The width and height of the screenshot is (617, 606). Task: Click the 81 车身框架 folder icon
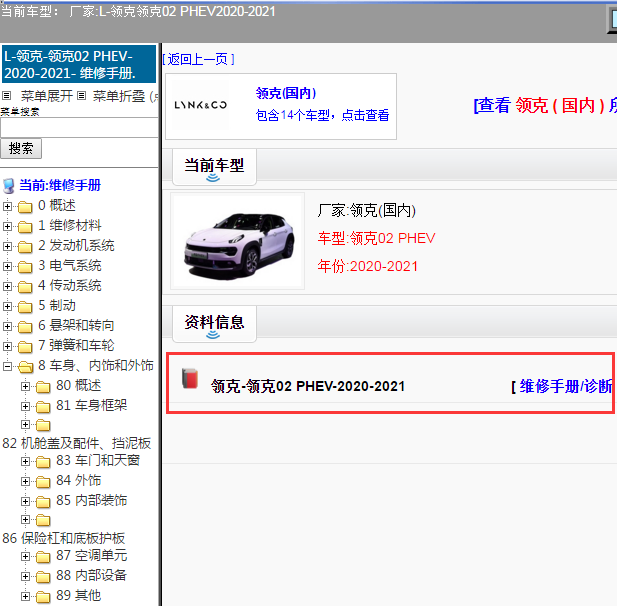pyautogui.click(x=43, y=406)
